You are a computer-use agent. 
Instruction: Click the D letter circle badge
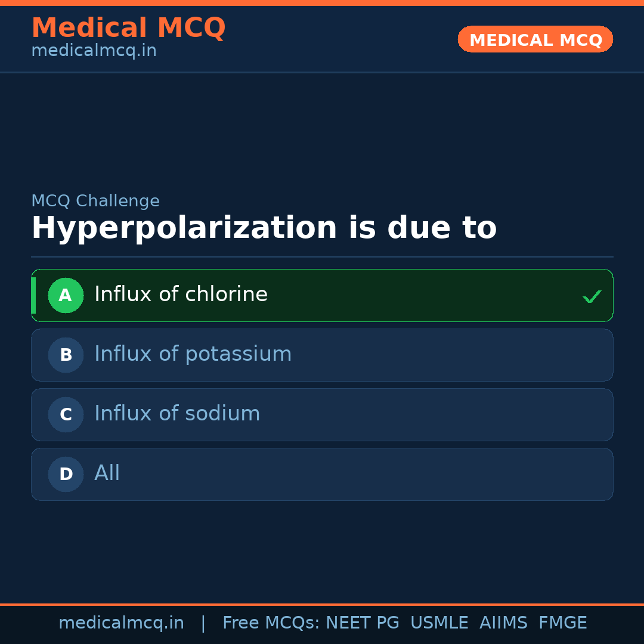66,474
